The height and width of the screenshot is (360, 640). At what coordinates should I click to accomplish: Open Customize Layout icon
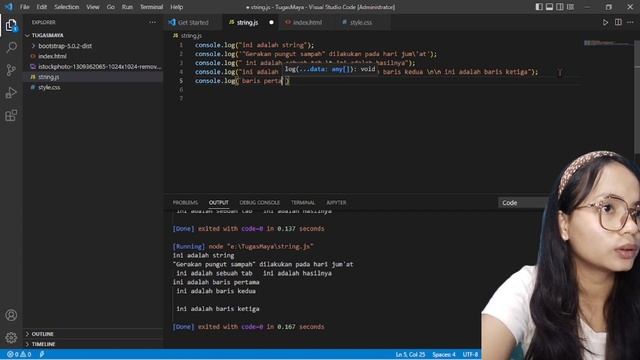coord(570,7)
